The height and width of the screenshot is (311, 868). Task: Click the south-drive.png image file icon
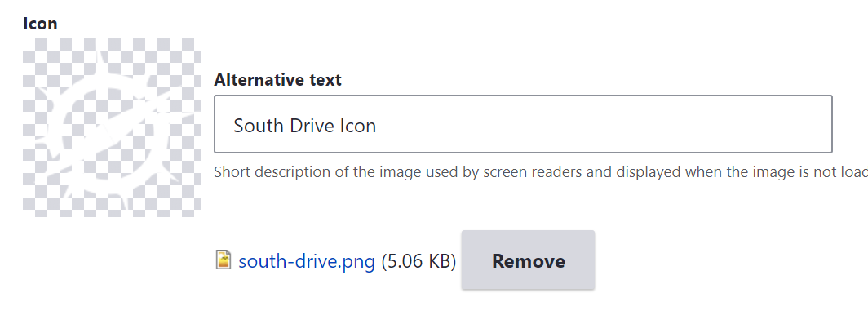[x=223, y=260]
